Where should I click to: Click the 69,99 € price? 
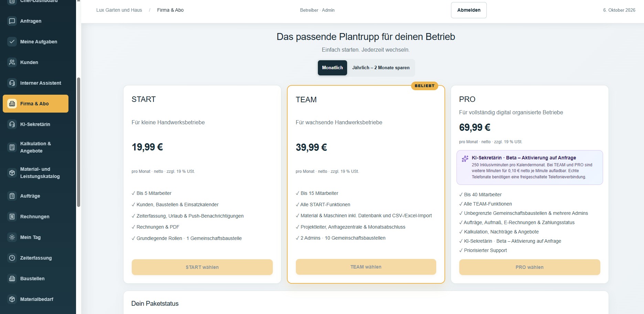click(475, 127)
